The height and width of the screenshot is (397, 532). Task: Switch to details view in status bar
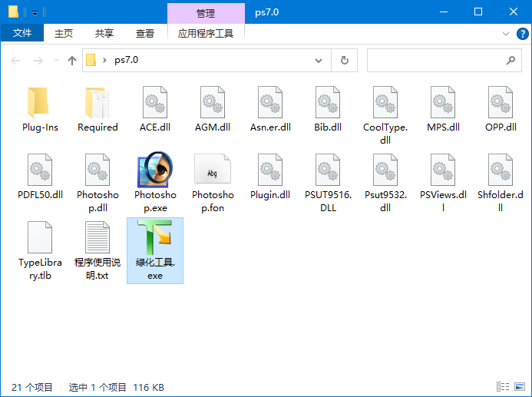tap(504, 387)
